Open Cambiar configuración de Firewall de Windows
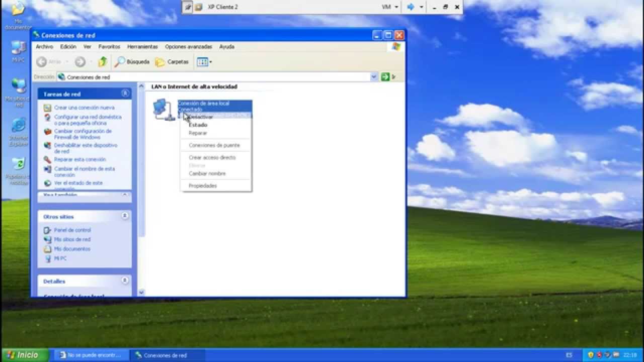Viewport: 644px width, 362px height. [83, 134]
